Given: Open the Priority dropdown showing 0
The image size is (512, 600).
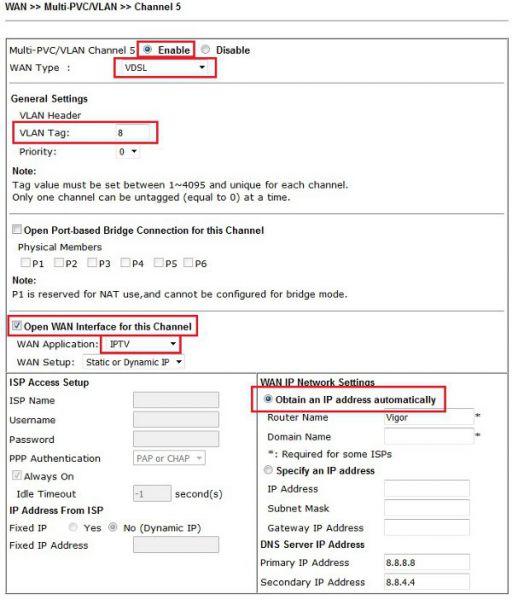Looking at the screenshot, I should tap(128, 152).
